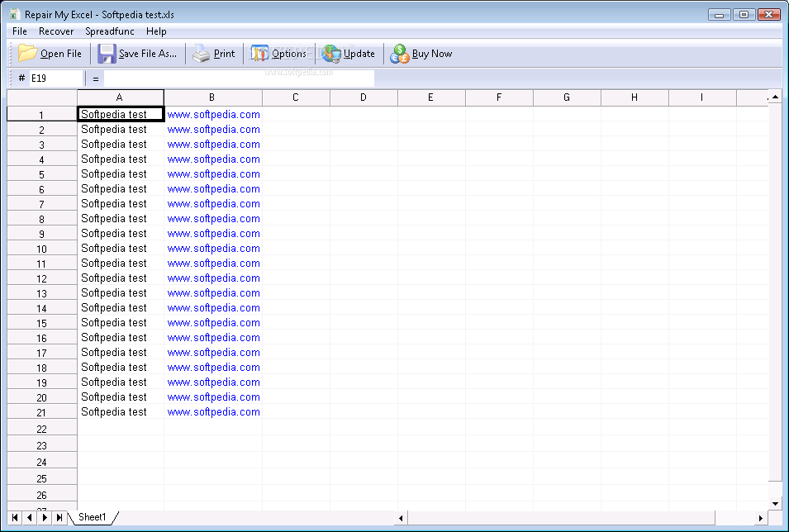Click the Print printer icon
789x532 pixels.
point(202,54)
